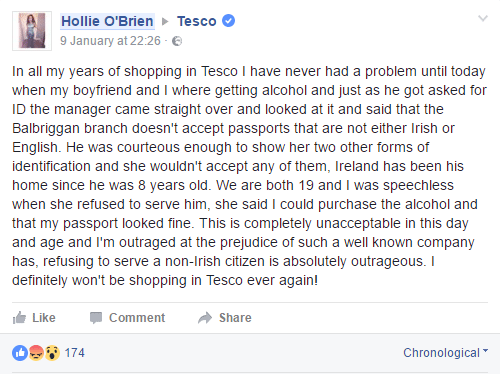The width and height of the screenshot is (500, 374).
Task: Open the Tesco page link
Action: pyautogui.click(x=197, y=21)
